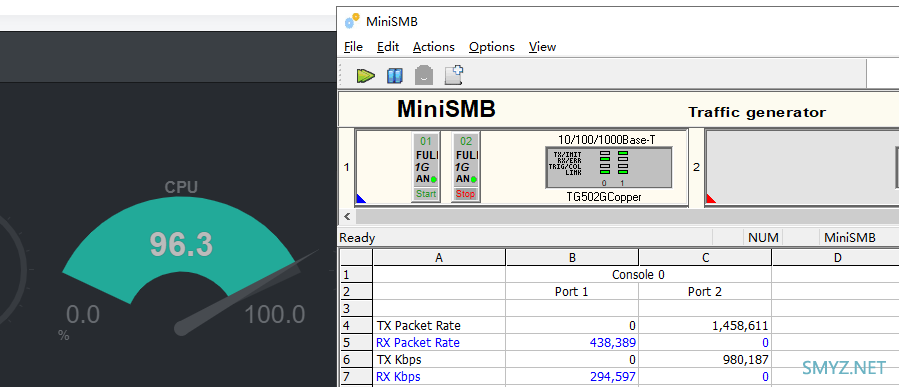Click the green play start toolbar icon
Viewport: 899px width, 387px height.
pos(365,75)
